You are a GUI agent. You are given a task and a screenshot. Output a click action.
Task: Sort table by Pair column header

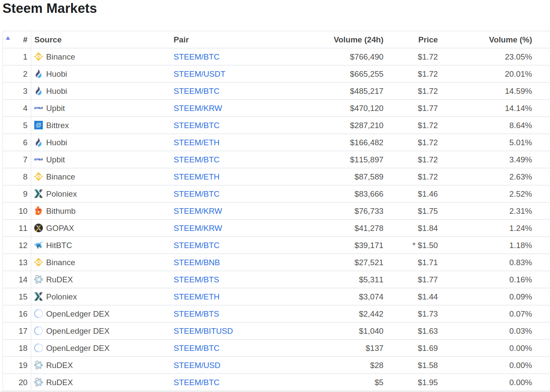pyautogui.click(x=181, y=40)
